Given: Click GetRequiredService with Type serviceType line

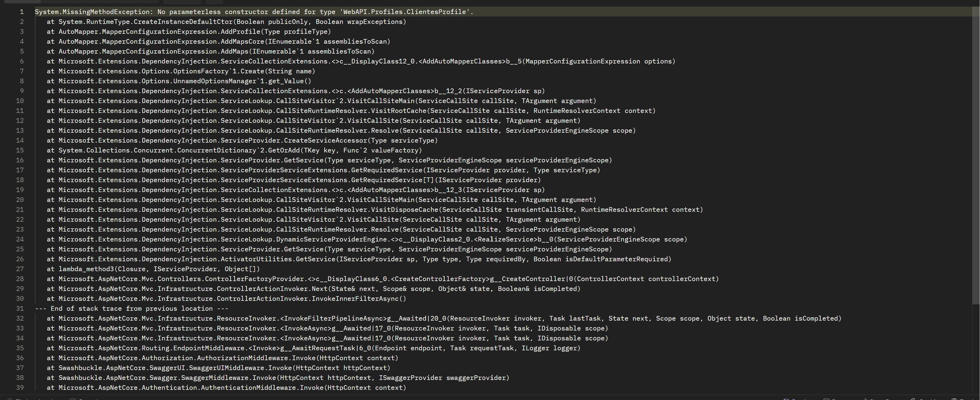Looking at the screenshot, I should pyautogui.click(x=323, y=170).
